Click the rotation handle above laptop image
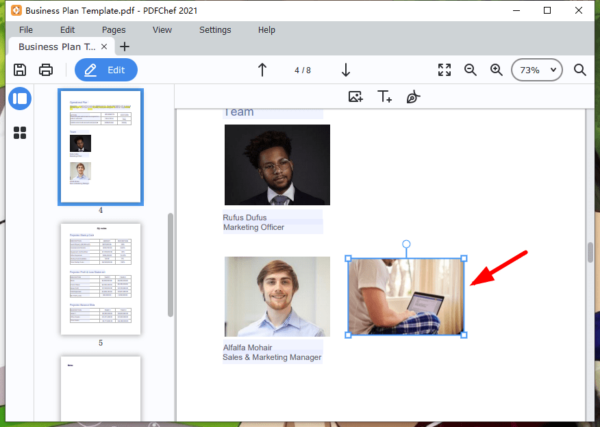 click(x=406, y=244)
